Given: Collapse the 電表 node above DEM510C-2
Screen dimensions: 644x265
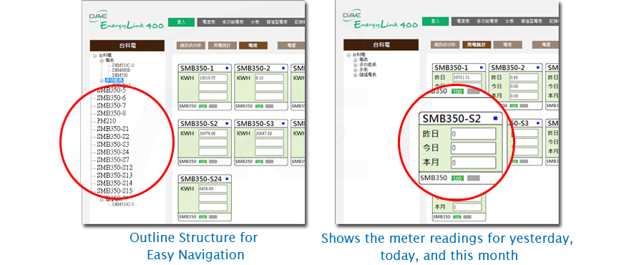Looking at the screenshot, I should click(101, 60).
